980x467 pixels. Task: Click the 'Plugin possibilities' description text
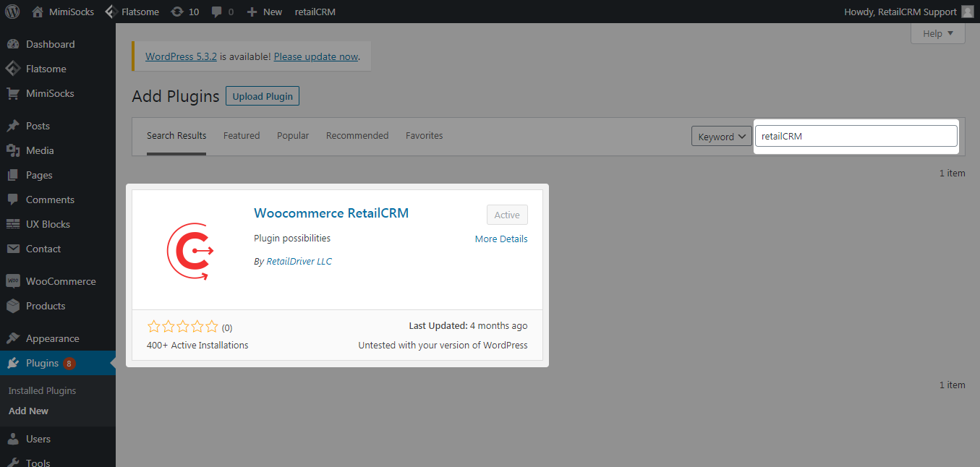tap(292, 238)
